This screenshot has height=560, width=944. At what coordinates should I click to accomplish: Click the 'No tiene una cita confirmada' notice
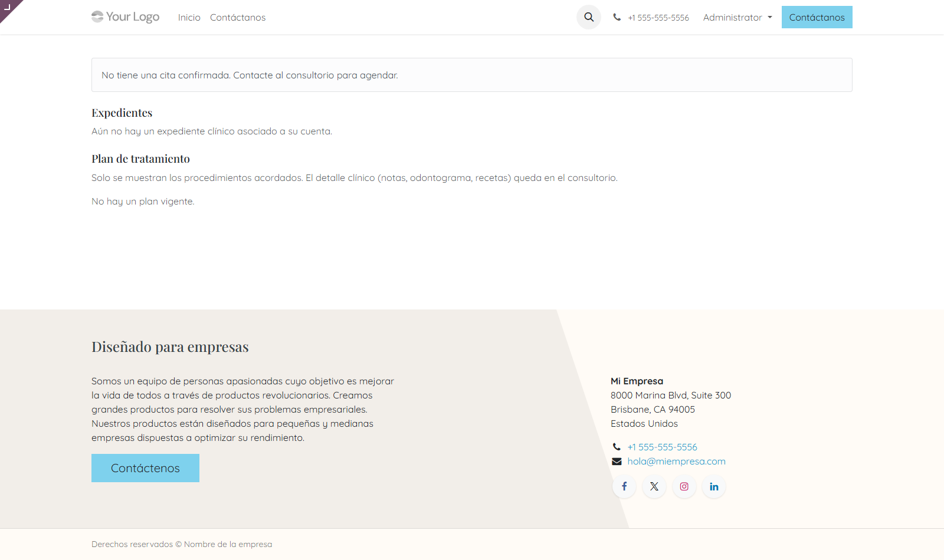pos(472,75)
